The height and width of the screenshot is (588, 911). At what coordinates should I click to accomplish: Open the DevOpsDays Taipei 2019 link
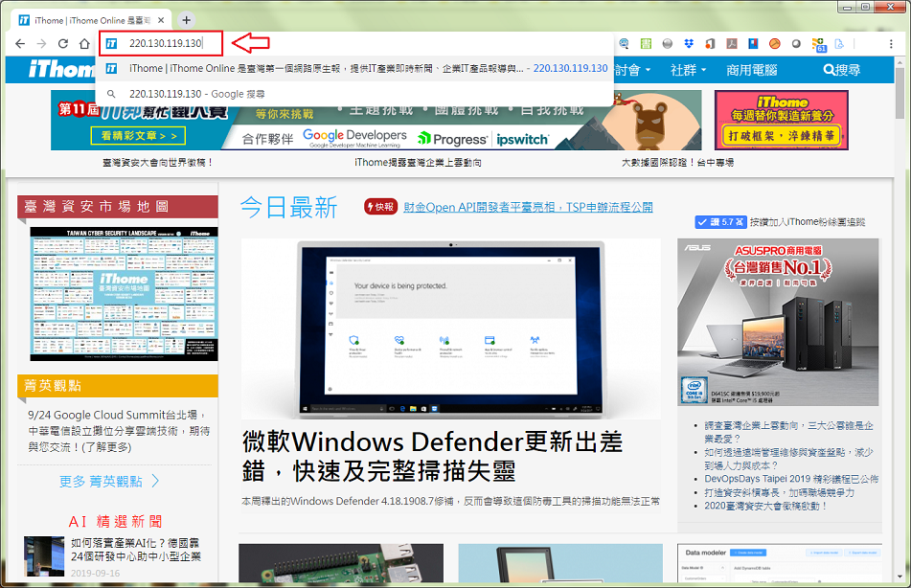(791, 480)
